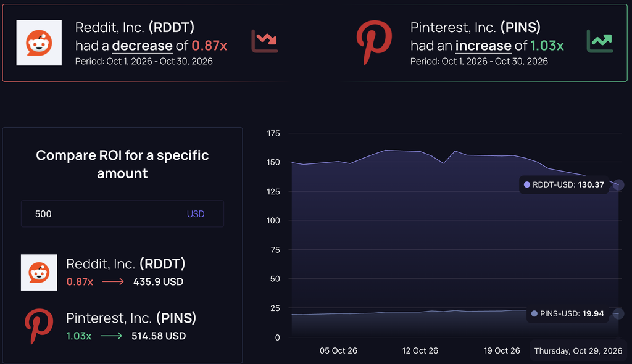Image resolution: width=632 pixels, height=364 pixels.
Task: Click the 'PINS-USD: 19.94' chart tooltip
Action: 568,313
